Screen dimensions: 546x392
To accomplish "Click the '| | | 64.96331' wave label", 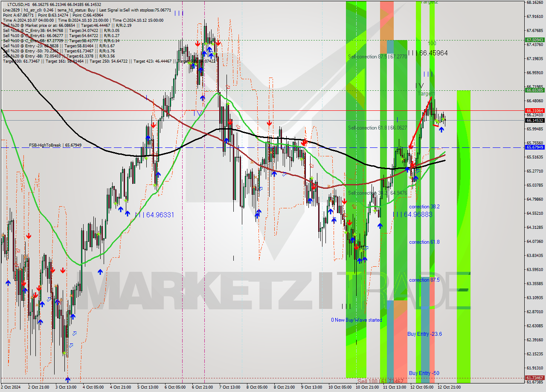I will [154, 215].
